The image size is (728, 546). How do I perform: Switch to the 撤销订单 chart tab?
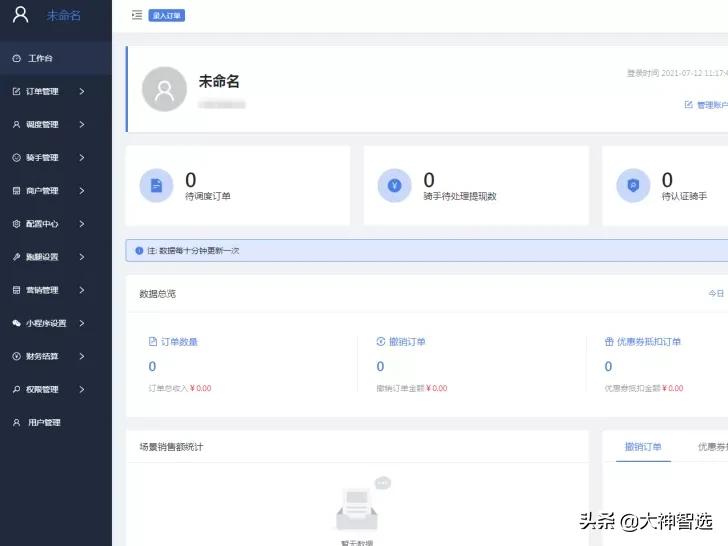(643, 447)
